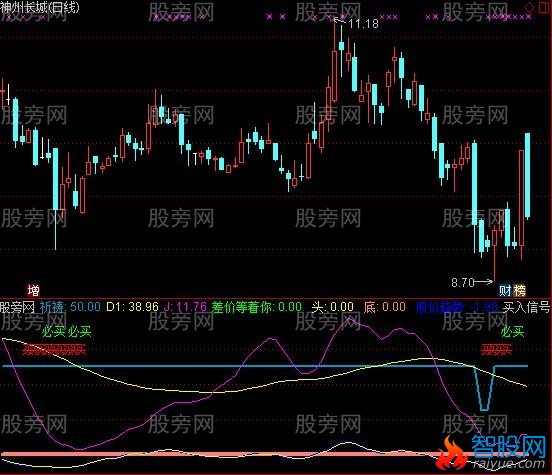Screen dimensions: 552x475
Task: Select the 底: 0.00 indicator value
Action: tap(384, 307)
